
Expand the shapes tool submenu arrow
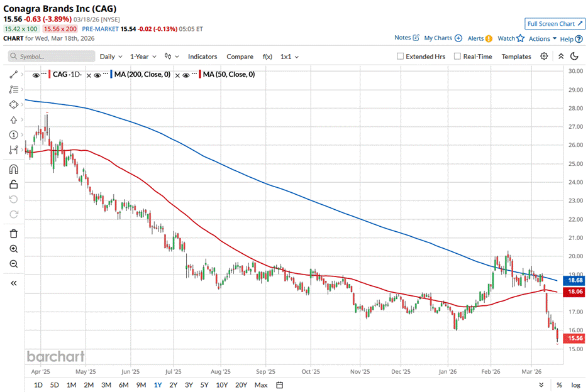[x=22, y=104]
